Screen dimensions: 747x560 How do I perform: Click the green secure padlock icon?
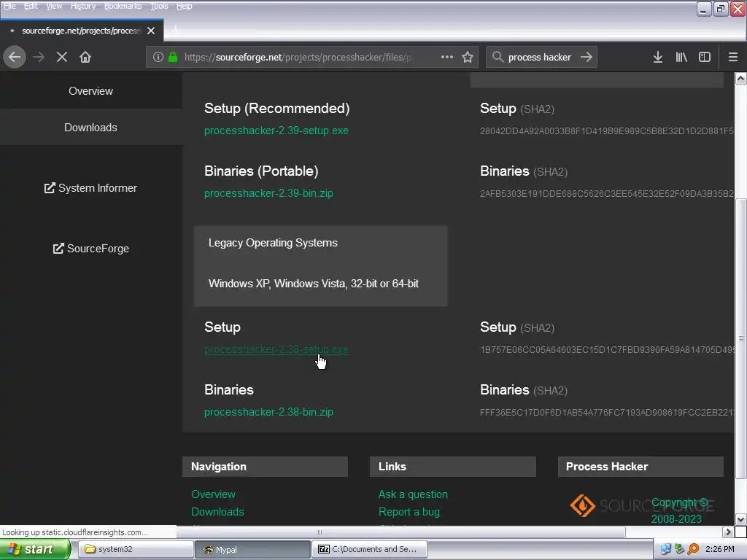point(173,57)
